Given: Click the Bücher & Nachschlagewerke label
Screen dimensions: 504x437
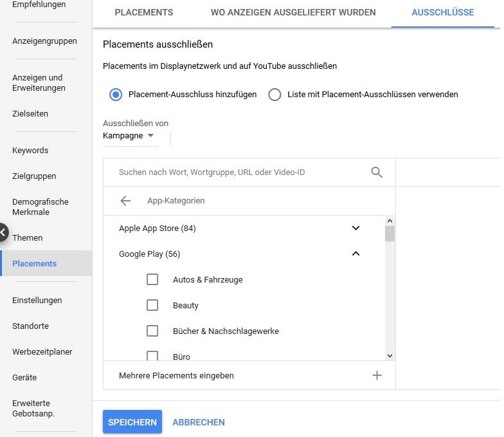Looking at the screenshot, I should point(226,331).
